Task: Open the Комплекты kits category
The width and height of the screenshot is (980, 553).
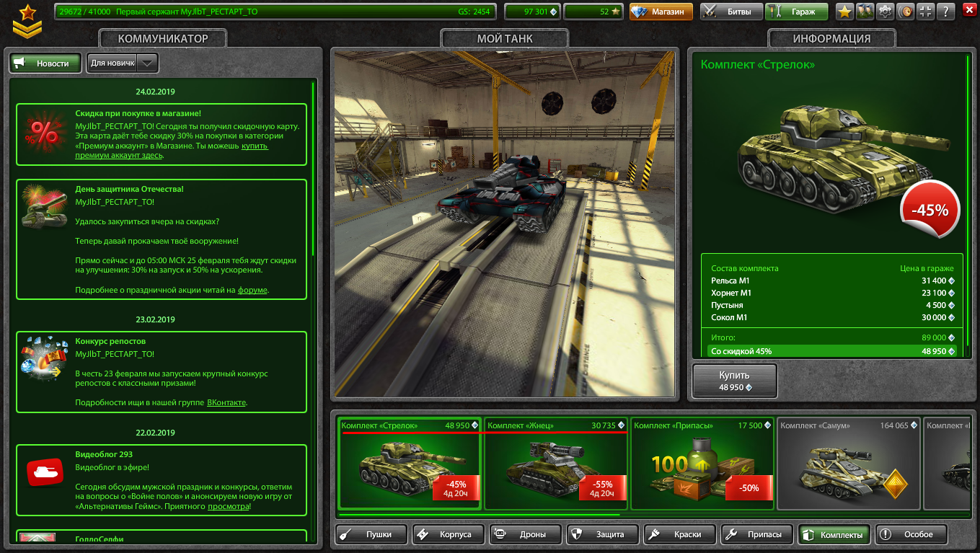Action: click(834, 534)
